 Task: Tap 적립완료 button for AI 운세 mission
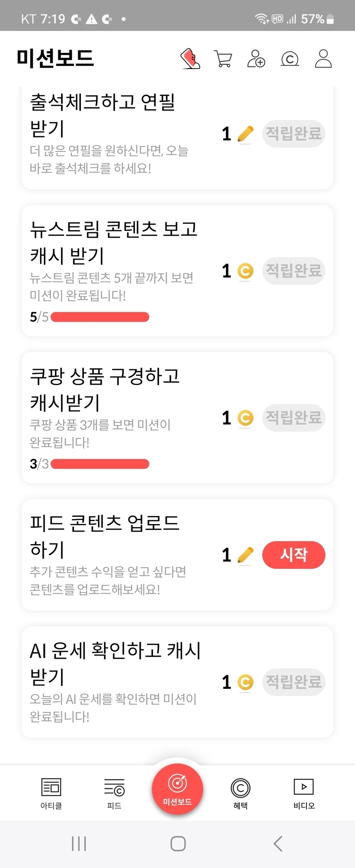[x=293, y=682]
